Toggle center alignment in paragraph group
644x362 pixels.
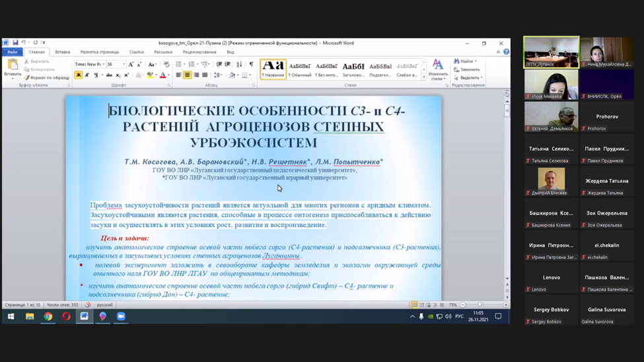(x=188, y=75)
